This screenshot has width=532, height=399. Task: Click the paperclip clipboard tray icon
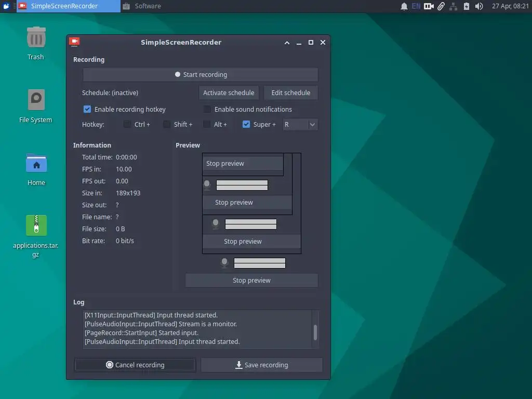point(441,6)
